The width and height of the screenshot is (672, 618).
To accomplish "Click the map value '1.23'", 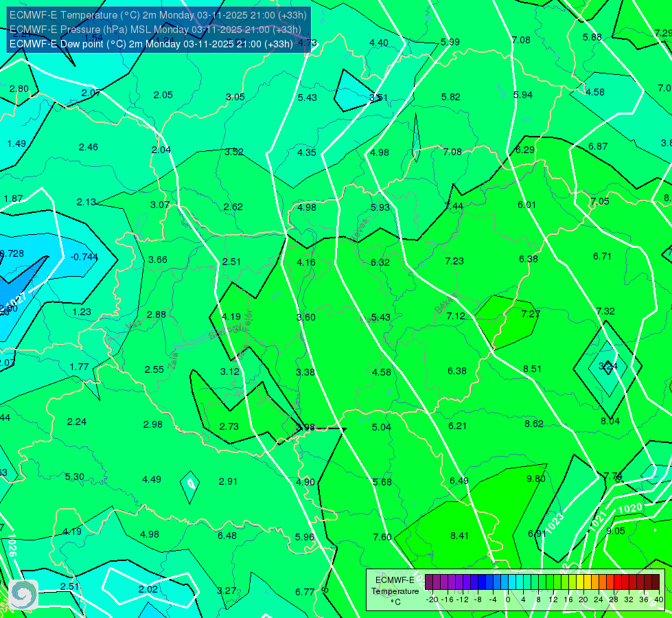I will point(82,312).
